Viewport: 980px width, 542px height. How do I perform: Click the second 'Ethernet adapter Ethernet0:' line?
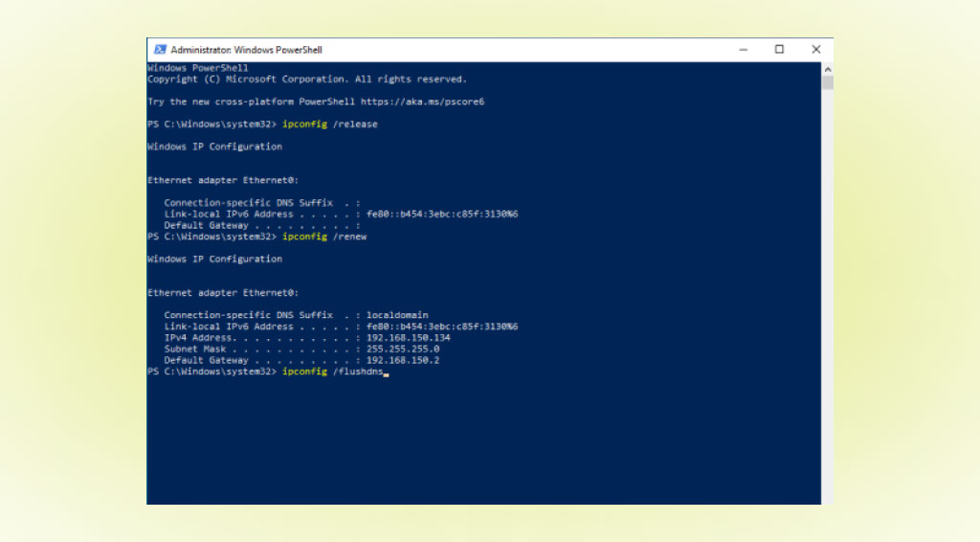pos(223,293)
